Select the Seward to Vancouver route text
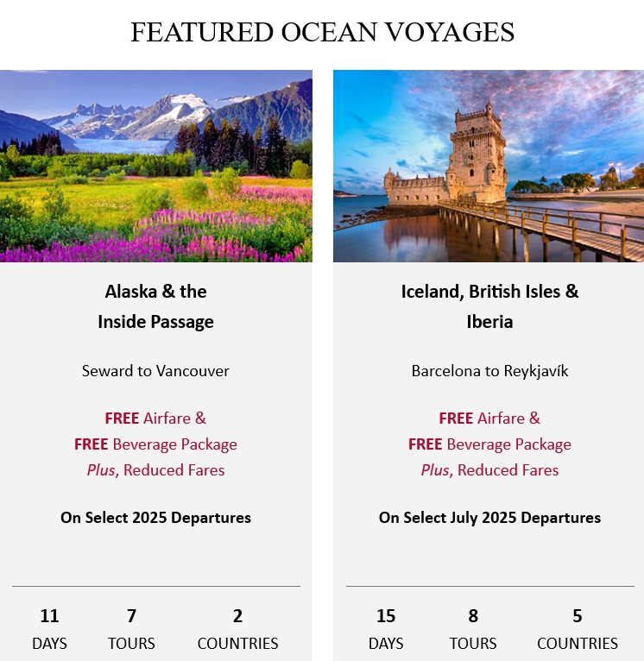The height and width of the screenshot is (661, 644). click(156, 371)
